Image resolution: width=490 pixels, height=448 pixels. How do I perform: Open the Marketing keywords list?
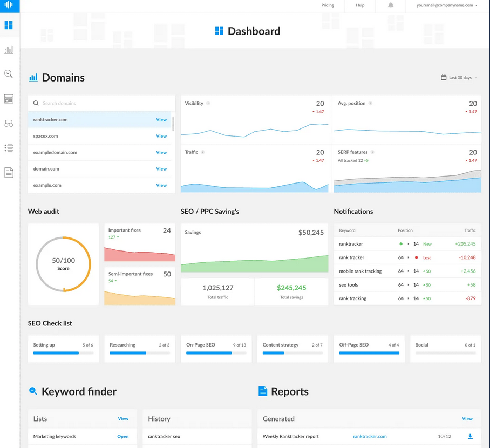click(123, 436)
